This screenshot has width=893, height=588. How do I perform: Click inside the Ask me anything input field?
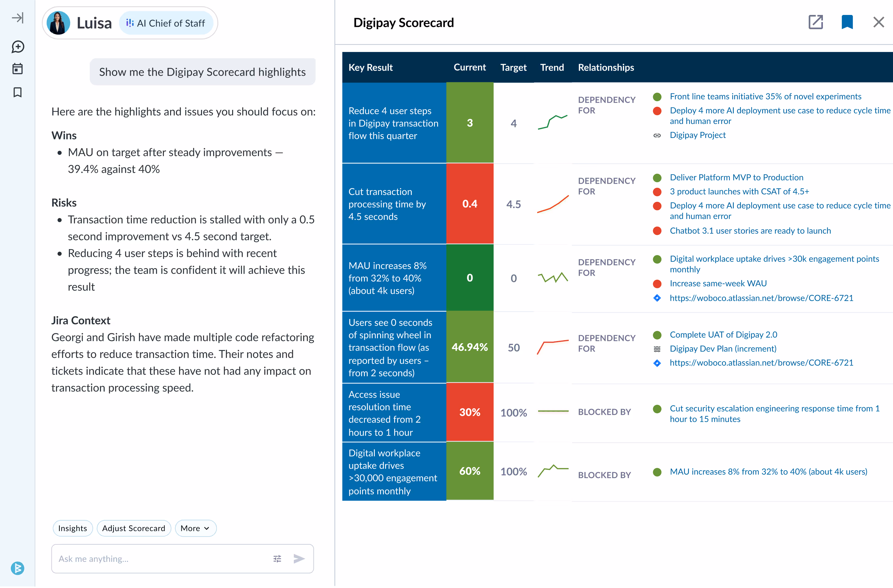150,559
